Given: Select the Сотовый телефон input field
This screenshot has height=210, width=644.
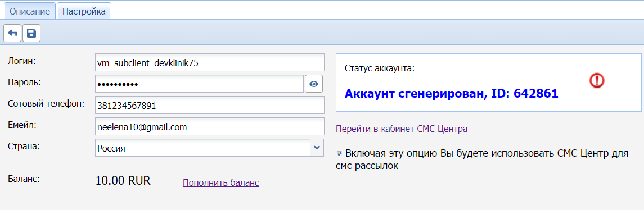Looking at the screenshot, I should 209,105.
